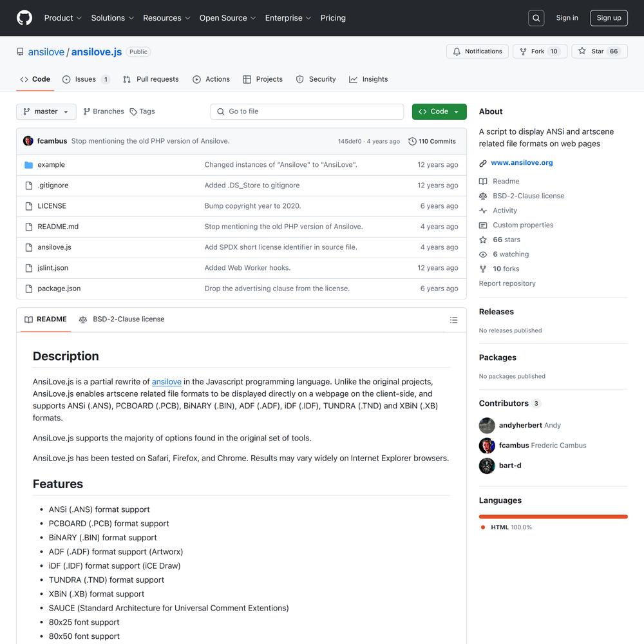This screenshot has height=644, width=644.
Task: Fork the ansilove.js repository
Action: [x=540, y=52]
